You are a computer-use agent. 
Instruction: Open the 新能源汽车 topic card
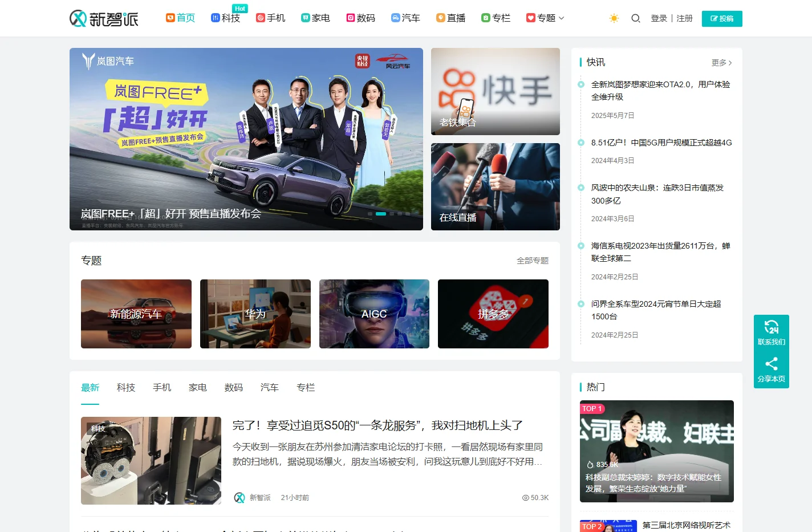tap(136, 314)
